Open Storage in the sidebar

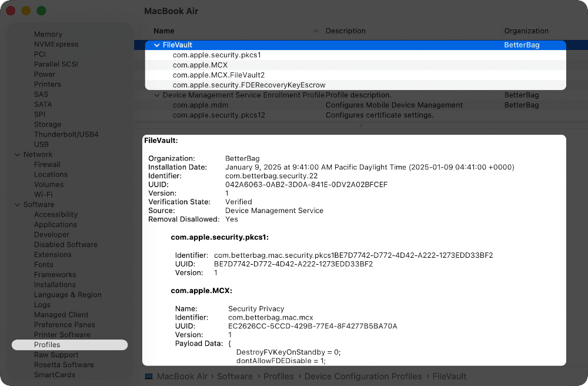pyautogui.click(x=48, y=124)
